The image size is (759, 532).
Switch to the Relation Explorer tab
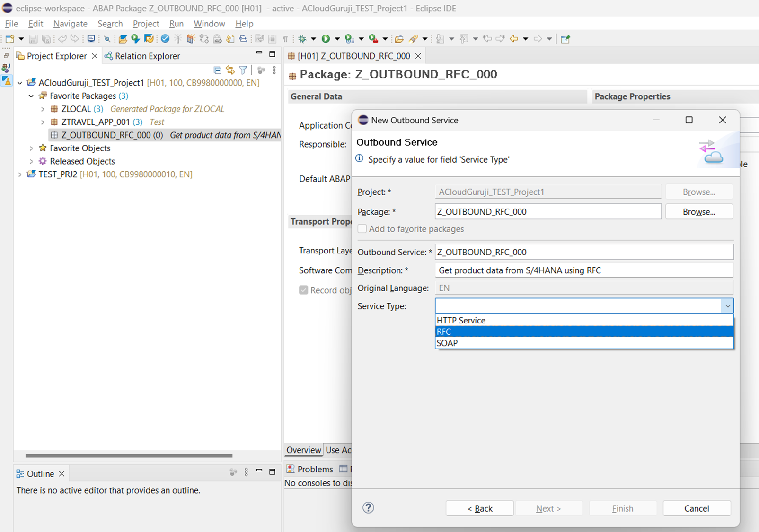coord(147,56)
